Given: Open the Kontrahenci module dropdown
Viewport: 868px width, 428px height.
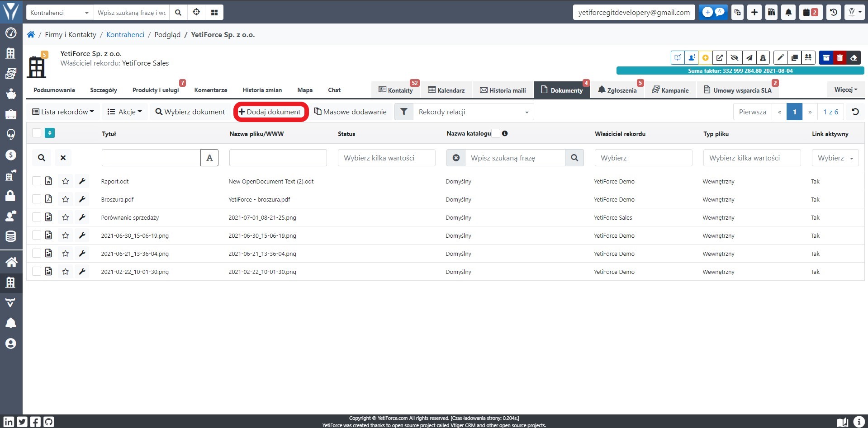Looking at the screenshot, I should click(60, 13).
